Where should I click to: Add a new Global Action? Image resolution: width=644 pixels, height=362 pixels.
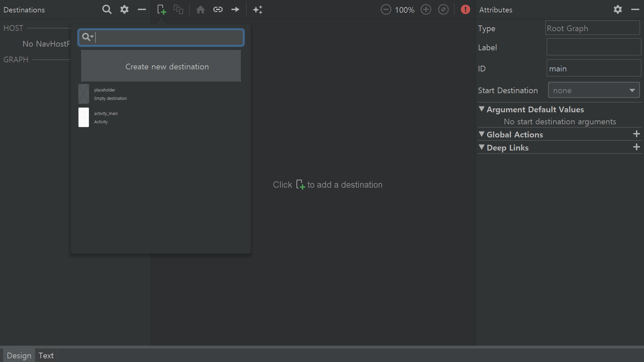coord(636,134)
